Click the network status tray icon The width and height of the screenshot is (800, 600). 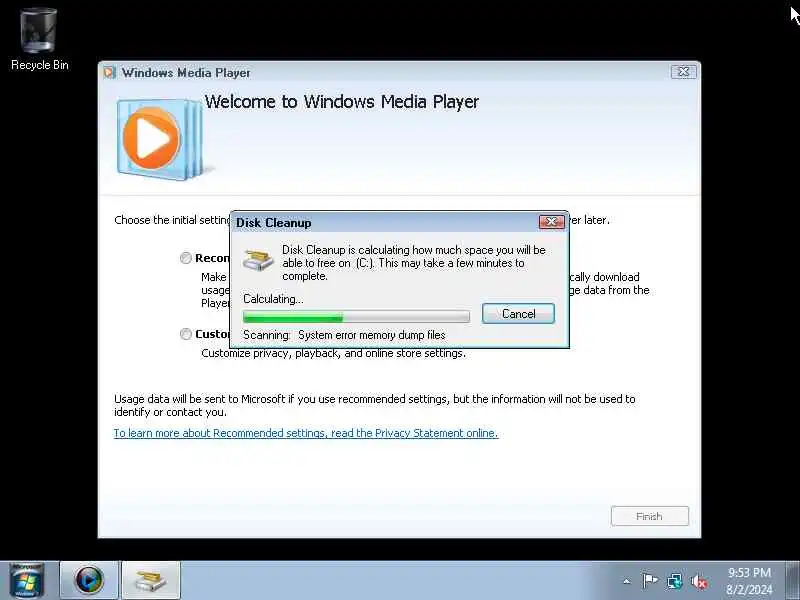point(674,581)
